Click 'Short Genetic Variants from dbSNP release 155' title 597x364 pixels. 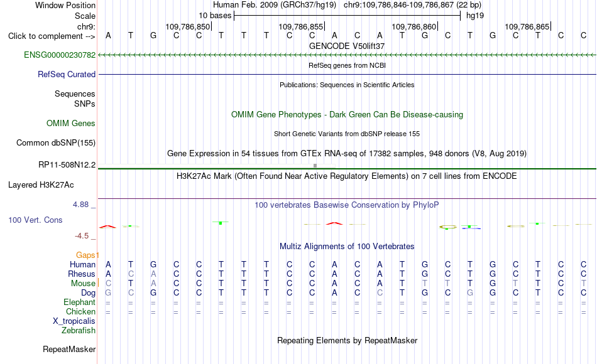point(347,134)
